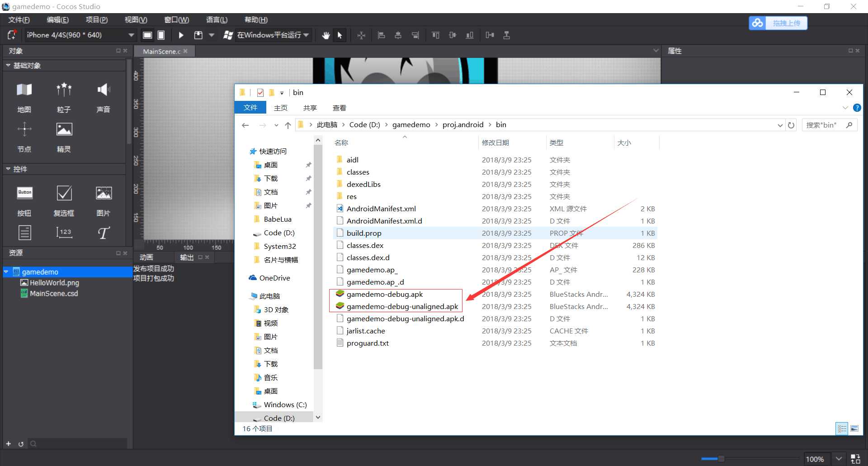Open the 查看 ribbon tab in Explorer
The height and width of the screenshot is (466, 868).
coord(340,108)
